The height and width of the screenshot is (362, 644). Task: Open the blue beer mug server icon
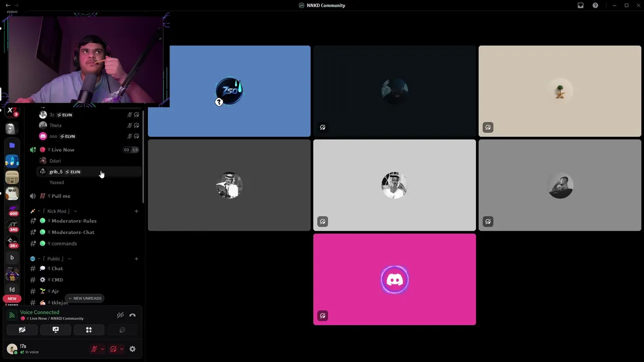12,161
